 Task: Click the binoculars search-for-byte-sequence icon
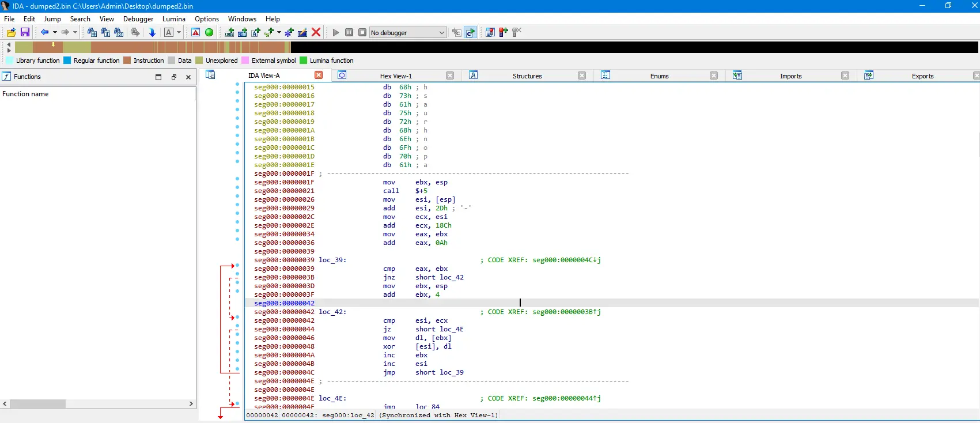[119, 32]
